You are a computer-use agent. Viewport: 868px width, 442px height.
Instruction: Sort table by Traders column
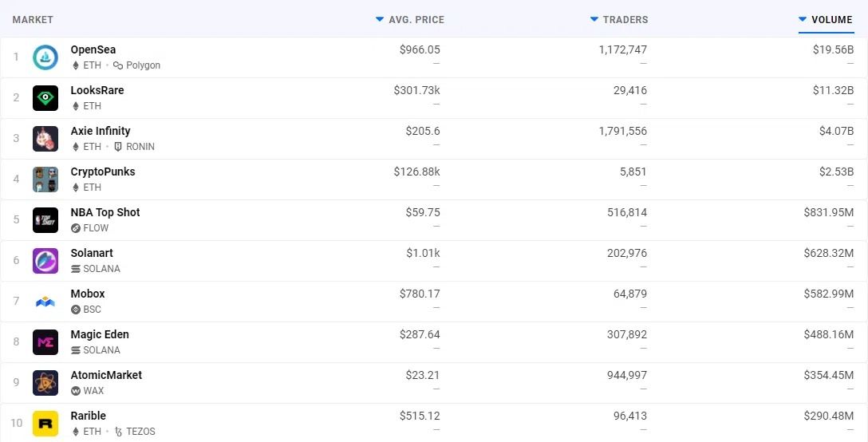click(x=625, y=20)
